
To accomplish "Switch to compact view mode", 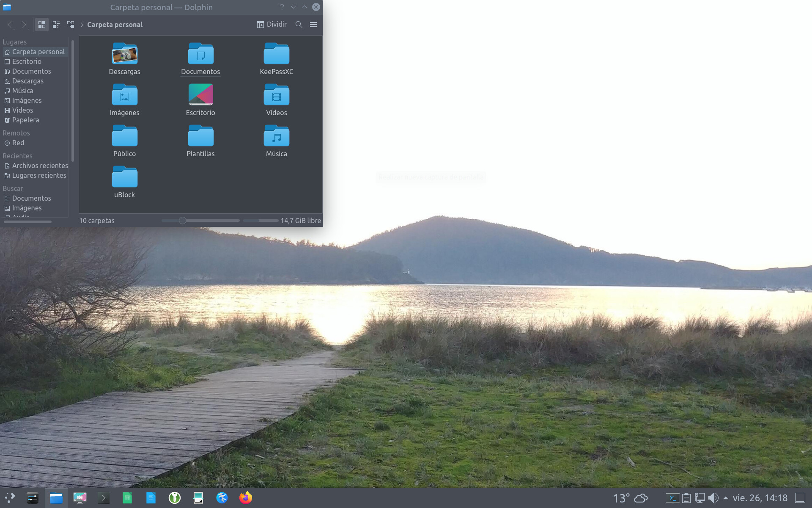I will pos(56,25).
